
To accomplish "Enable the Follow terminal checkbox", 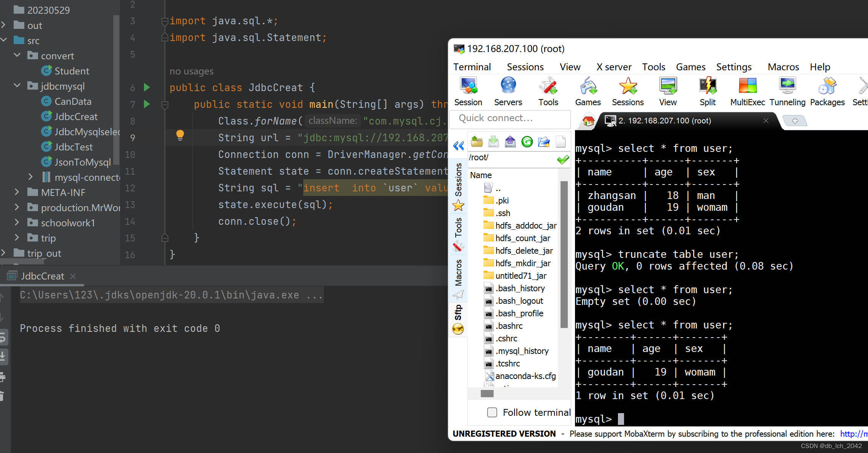I will pyautogui.click(x=492, y=412).
